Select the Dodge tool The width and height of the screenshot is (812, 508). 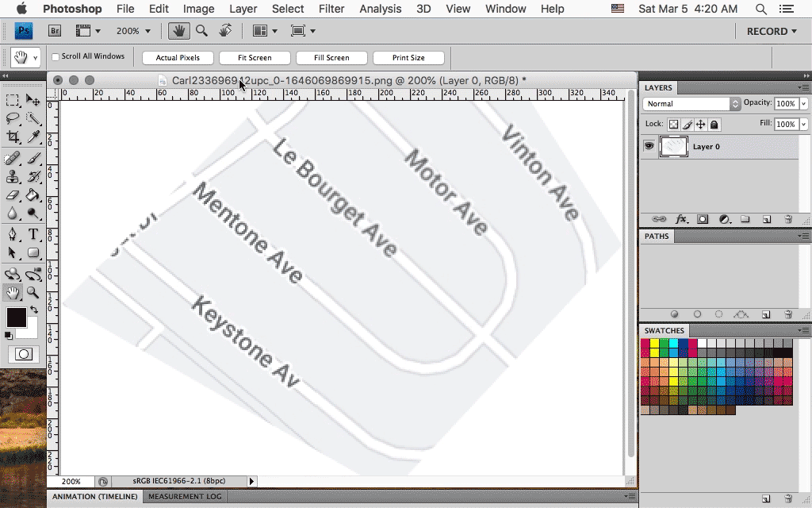tap(33, 214)
